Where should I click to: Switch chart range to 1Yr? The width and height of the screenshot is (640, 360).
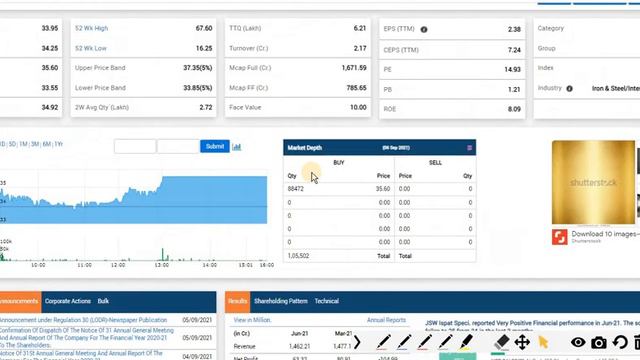pyautogui.click(x=58, y=144)
